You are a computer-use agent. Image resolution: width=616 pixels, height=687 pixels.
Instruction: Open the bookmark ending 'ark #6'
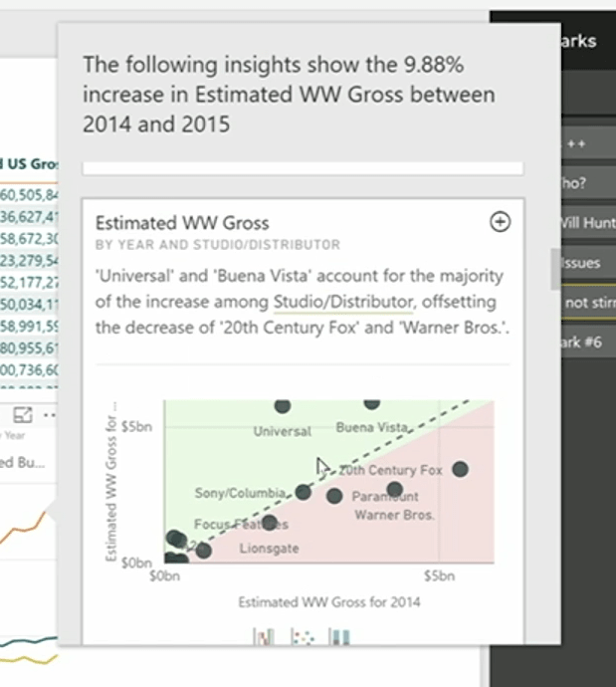[x=588, y=343]
